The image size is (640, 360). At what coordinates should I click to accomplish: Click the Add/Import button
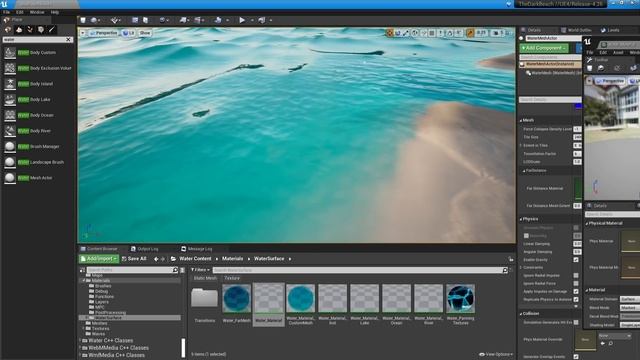tap(99, 259)
